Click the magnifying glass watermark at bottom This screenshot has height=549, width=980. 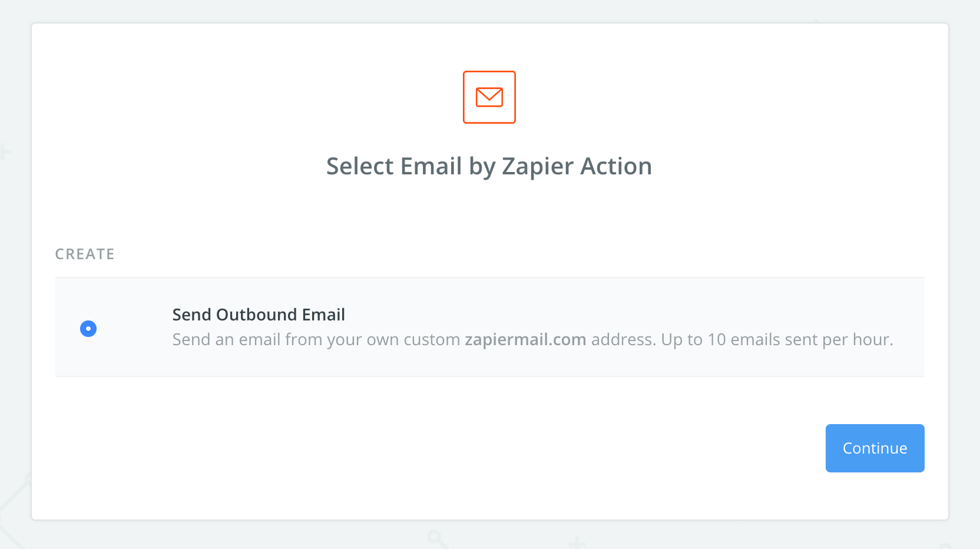pos(436,537)
